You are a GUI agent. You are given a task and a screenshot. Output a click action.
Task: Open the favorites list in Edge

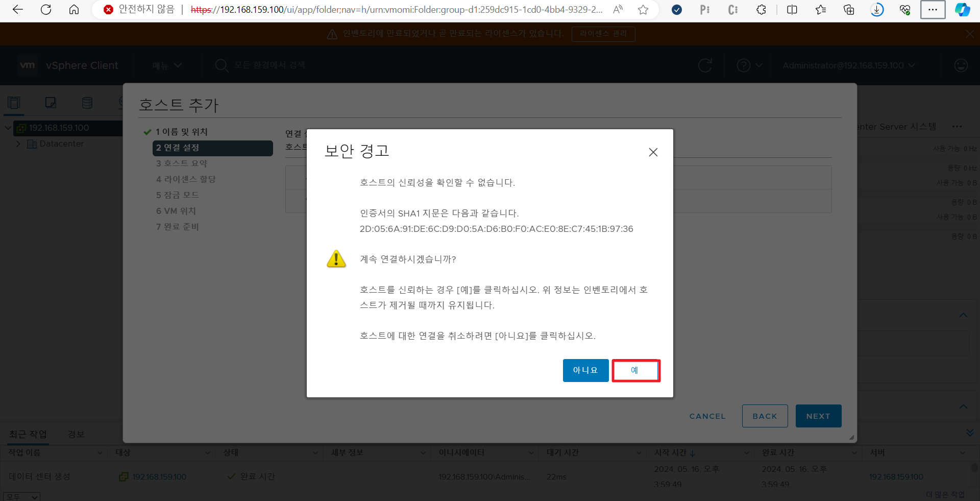(x=820, y=10)
